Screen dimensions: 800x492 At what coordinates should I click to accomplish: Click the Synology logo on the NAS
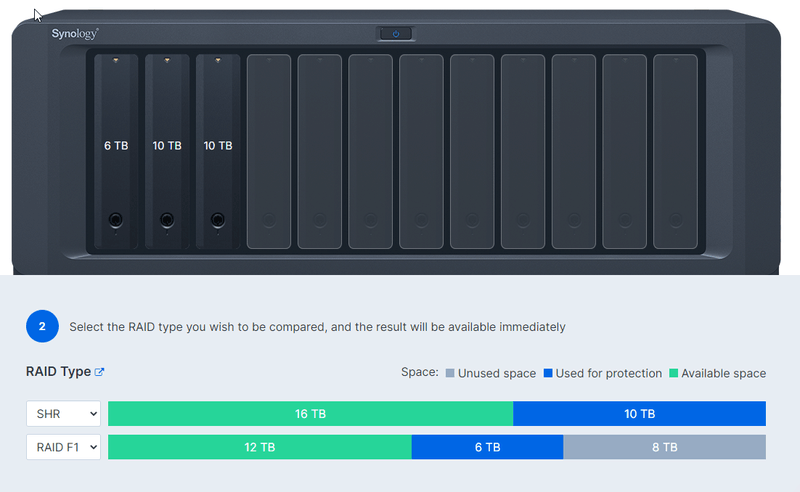[x=75, y=33]
